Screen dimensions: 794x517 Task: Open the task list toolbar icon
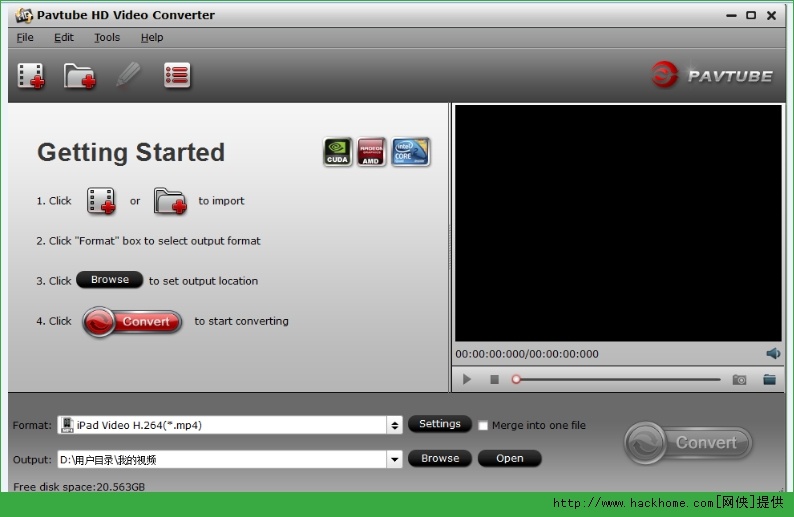(177, 76)
